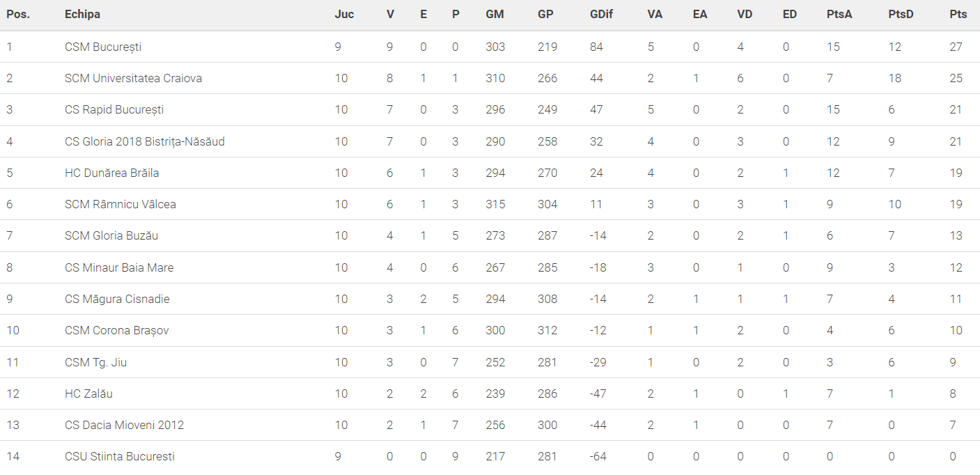Image resolution: width=980 pixels, height=475 pixels.
Task: Sort table by Pts column header
Action: [x=958, y=14]
